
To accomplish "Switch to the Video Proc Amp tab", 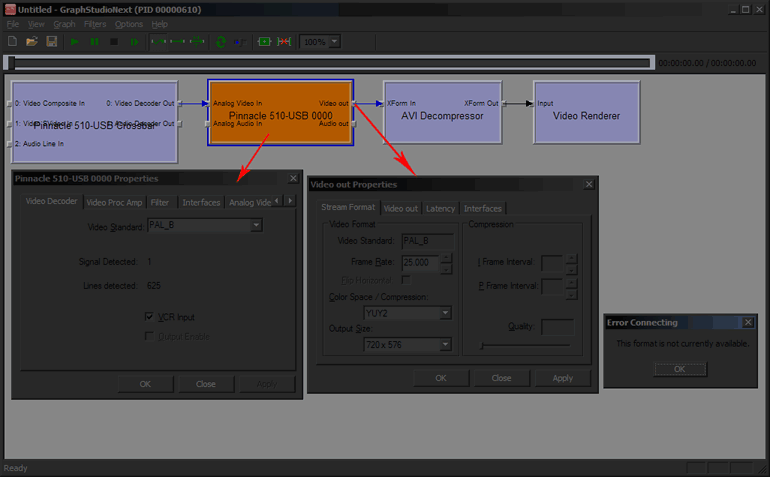I will point(114,202).
